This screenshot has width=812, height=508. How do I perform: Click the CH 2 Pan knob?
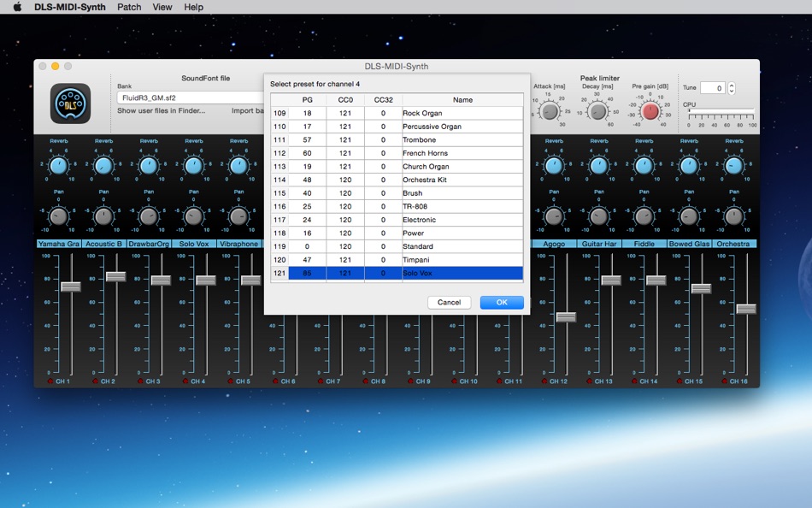[x=103, y=216]
